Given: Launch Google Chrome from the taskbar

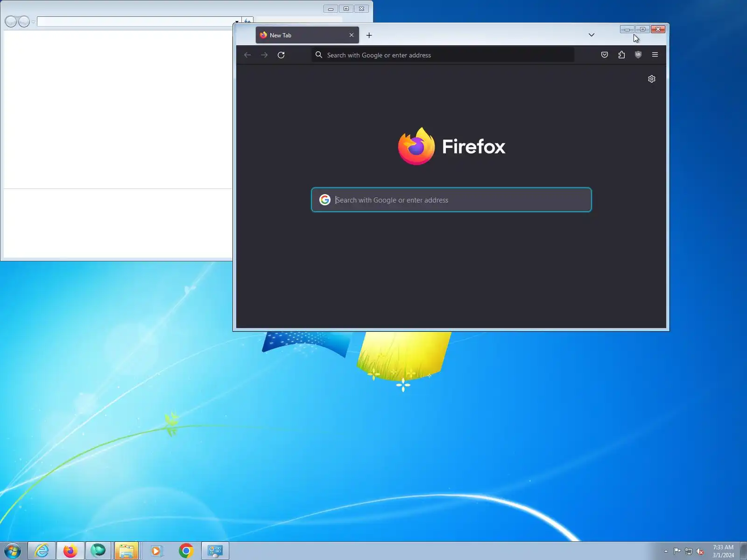Looking at the screenshot, I should 186,551.
